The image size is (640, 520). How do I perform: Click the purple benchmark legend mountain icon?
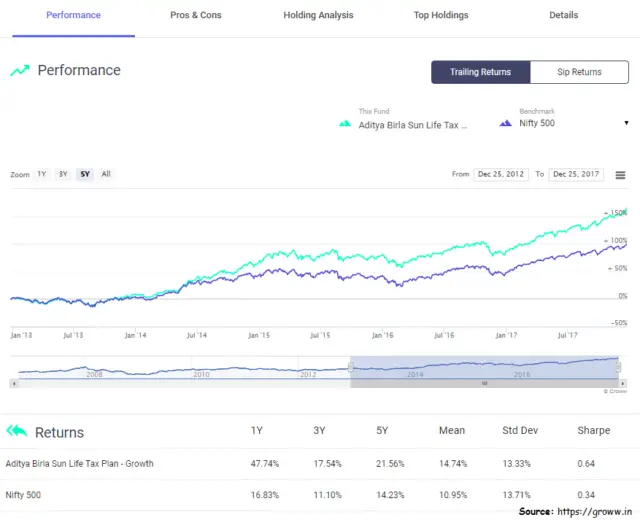[505, 123]
